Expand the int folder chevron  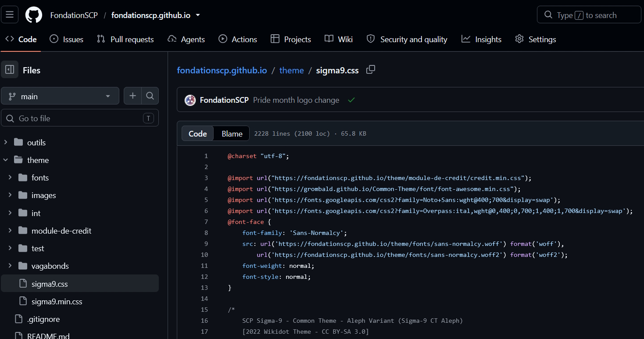[10, 213]
